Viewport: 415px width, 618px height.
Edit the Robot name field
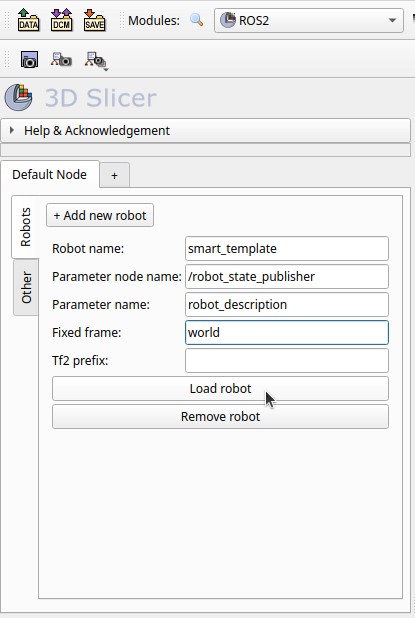click(287, 249)
